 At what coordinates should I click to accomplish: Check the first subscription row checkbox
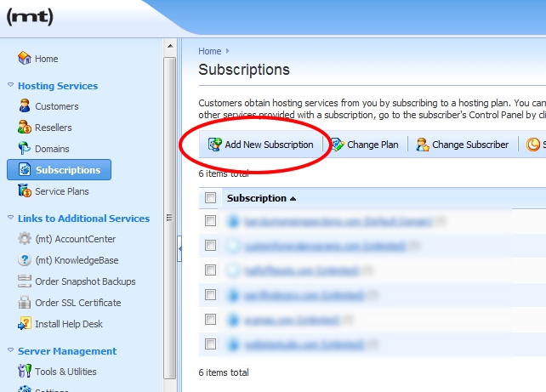click(x=210, y=221)
